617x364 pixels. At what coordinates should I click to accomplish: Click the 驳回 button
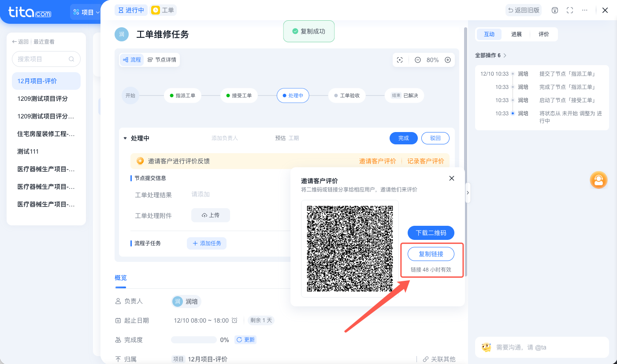click(x=435, y=138)
